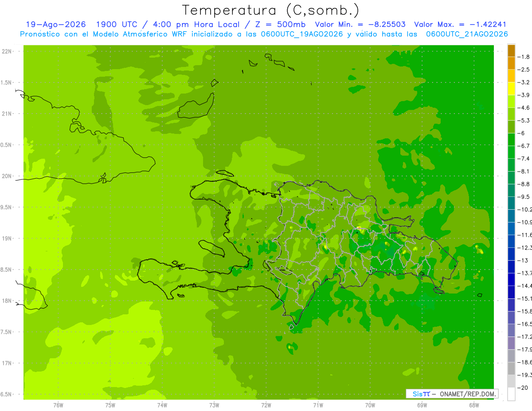The height and width of the screenshot is (411, 532).
Task: Click the '74W' longitude label
Action: (x=162, y=405)
